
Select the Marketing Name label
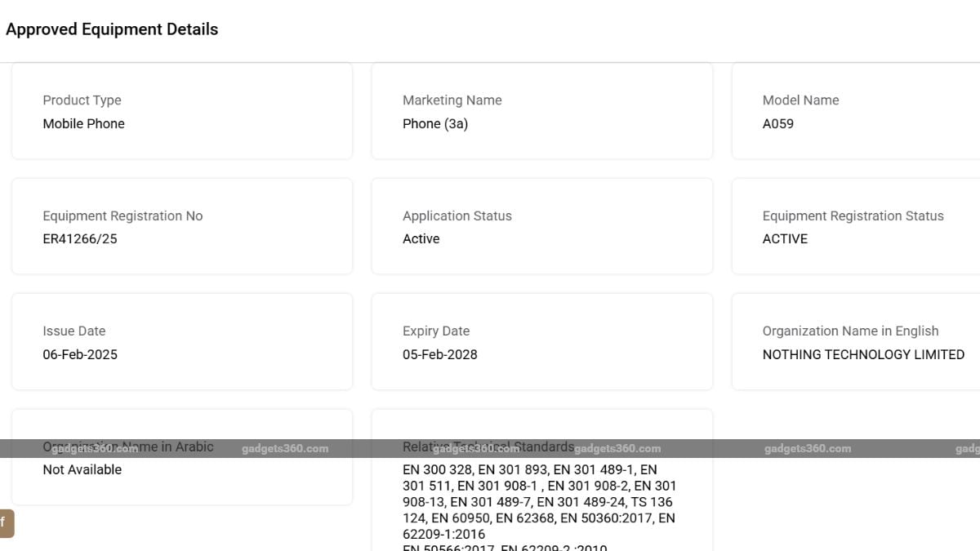point(452,100)
